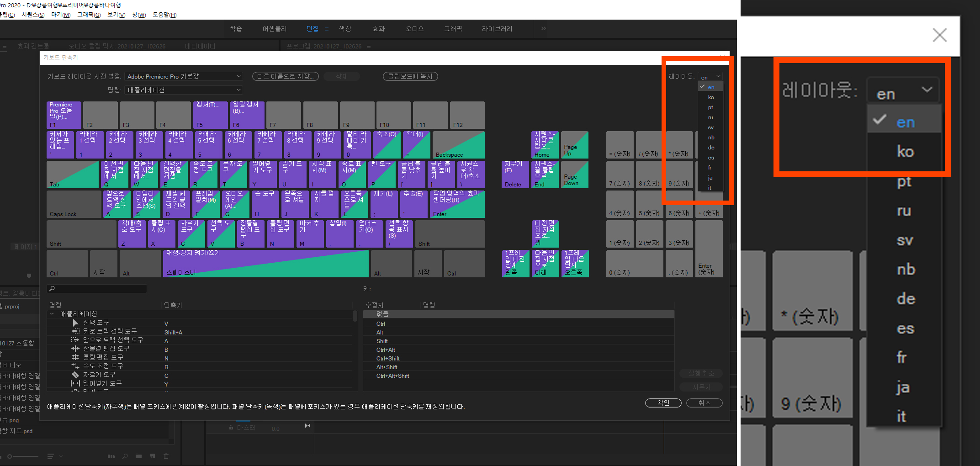Screen dimensions: 980x466
Task: Open the 명령 애플리케이션 dropdown
Action: 183,90
